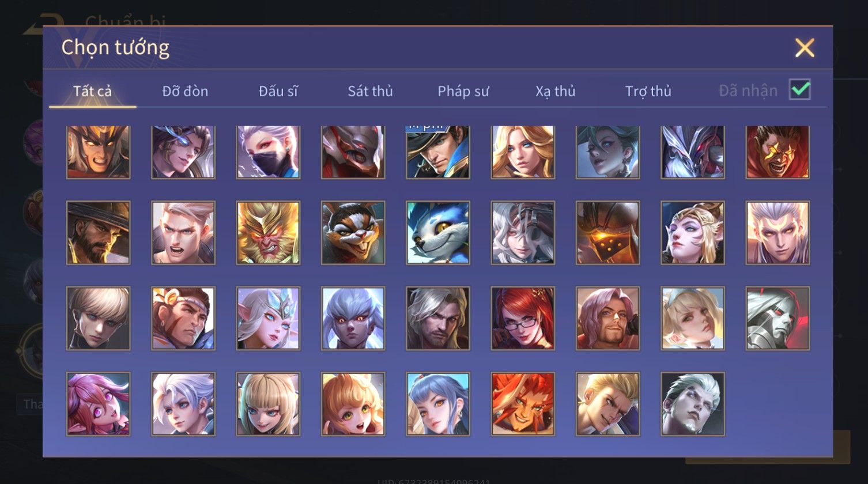The width and height of the screenshot is (868, 484).
Task: Select the golden monkey king hero portrait
Action: pos(268,232)
